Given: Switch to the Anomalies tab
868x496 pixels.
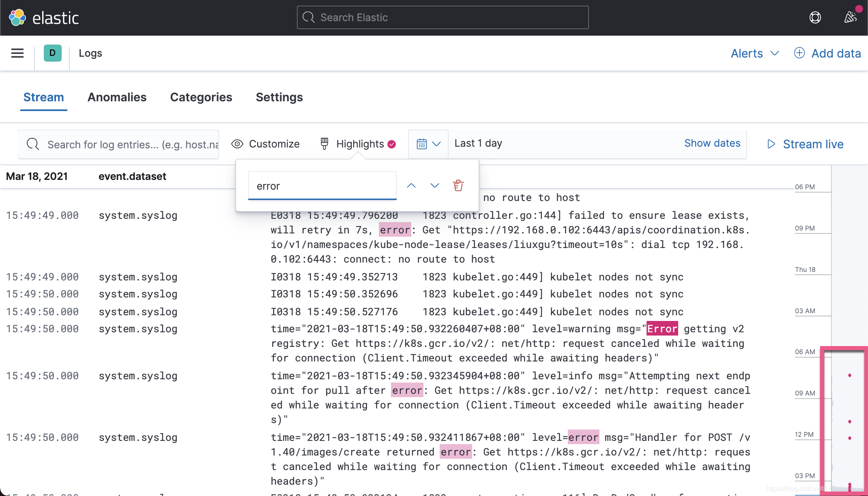Looking at the screenshot, I should pos(117,97).
